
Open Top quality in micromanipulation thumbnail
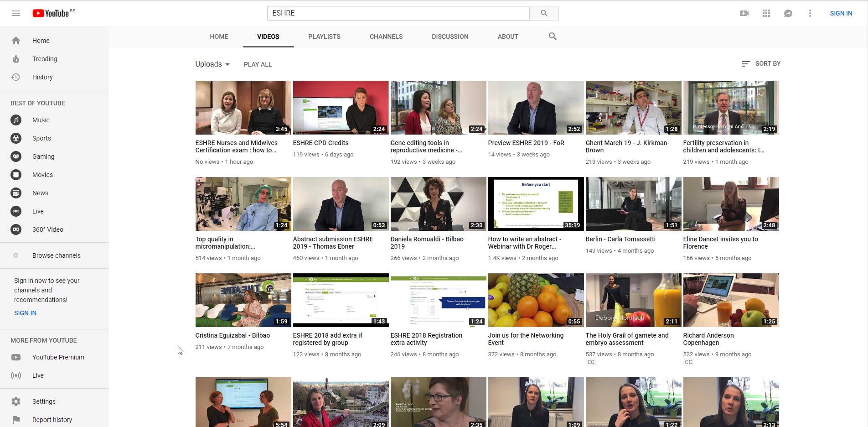click(x=243, y=204)
